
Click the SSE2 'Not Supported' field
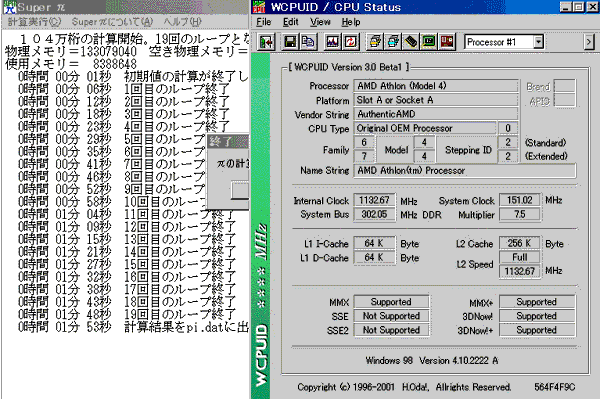click(391, 330)
